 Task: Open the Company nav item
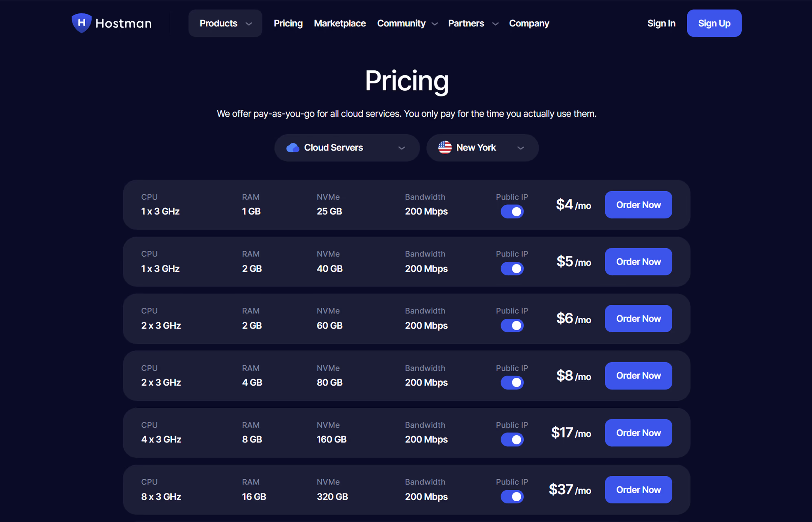pyautogui.click(x=529, y=23)
